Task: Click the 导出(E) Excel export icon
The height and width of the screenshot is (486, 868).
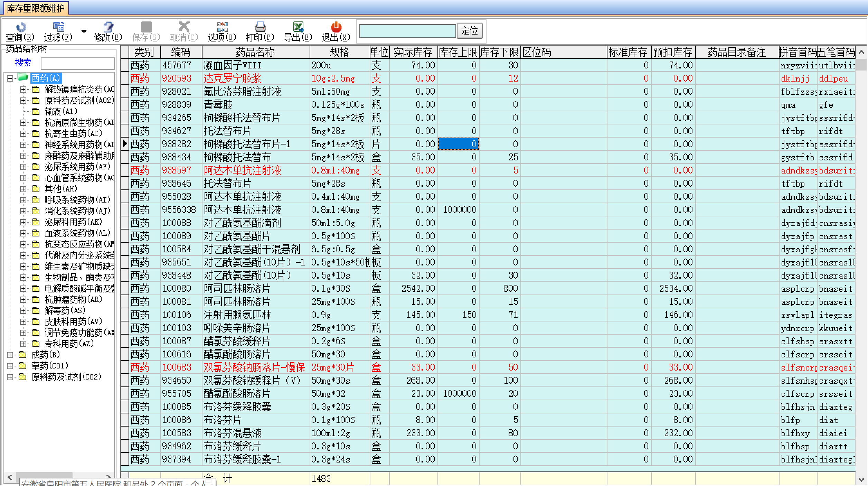Action: coord(298,27)
